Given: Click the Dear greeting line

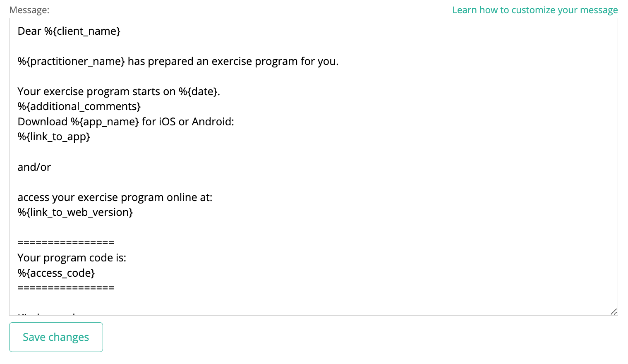Looking at the screenshot, I should (x=69, y=31).
